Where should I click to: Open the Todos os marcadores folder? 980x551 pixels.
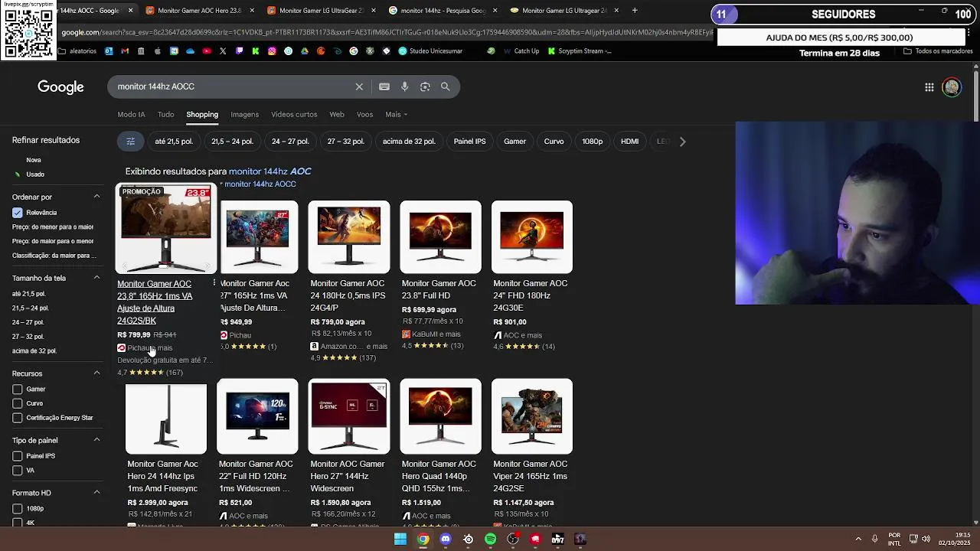[x=938, y=51]
